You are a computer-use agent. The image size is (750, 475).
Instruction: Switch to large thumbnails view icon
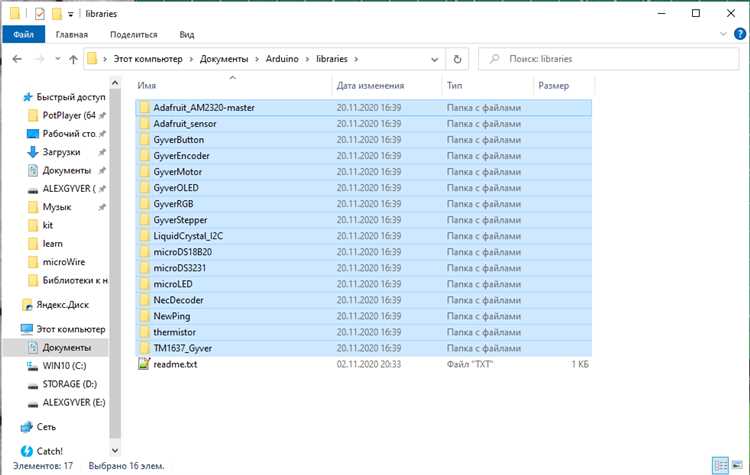click(x=737, y=465)
